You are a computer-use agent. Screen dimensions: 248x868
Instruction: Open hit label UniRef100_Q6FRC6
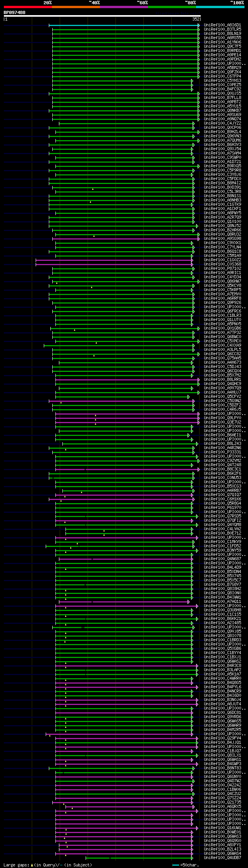[222, 311]
